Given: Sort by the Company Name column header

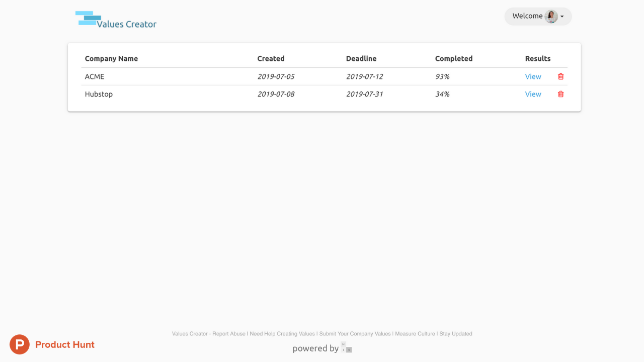Looking at the screenshot, I should click(x=111, y=58).
